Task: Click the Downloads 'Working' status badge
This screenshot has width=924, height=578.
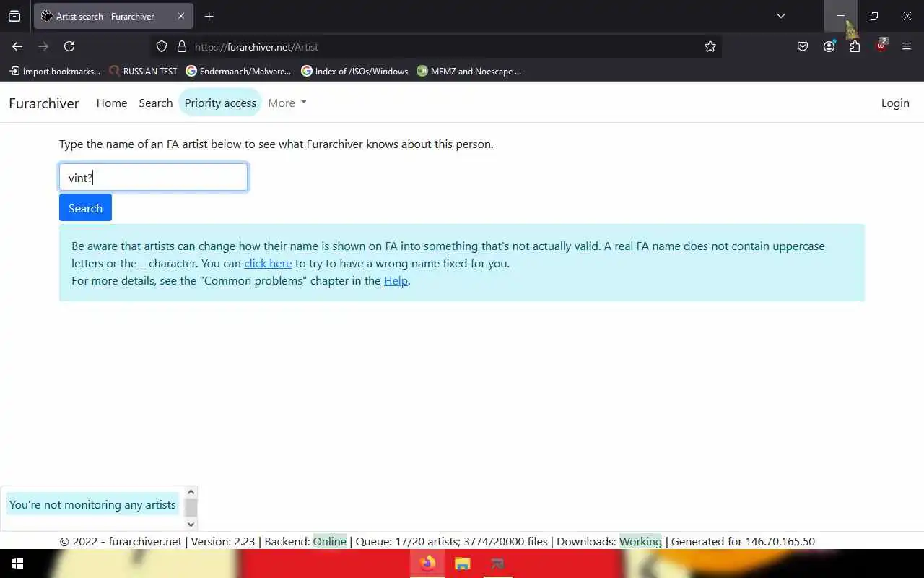Action: [640, 541]
